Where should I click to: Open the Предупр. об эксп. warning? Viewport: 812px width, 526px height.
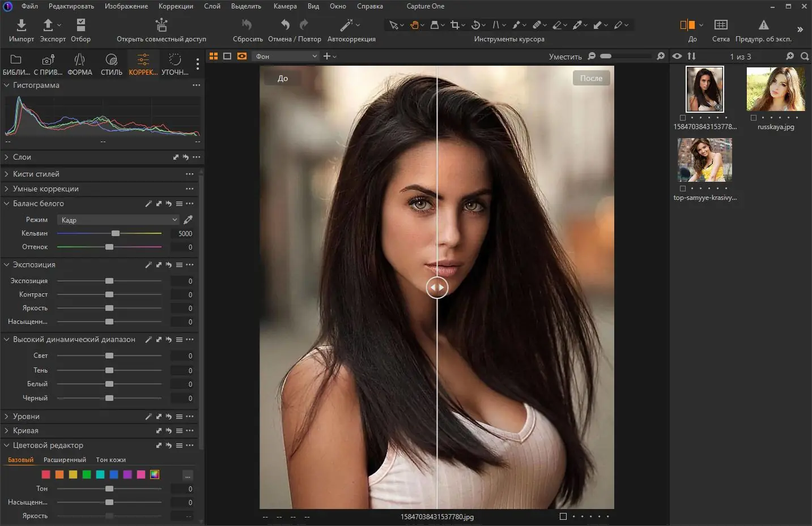coord(763,25)
